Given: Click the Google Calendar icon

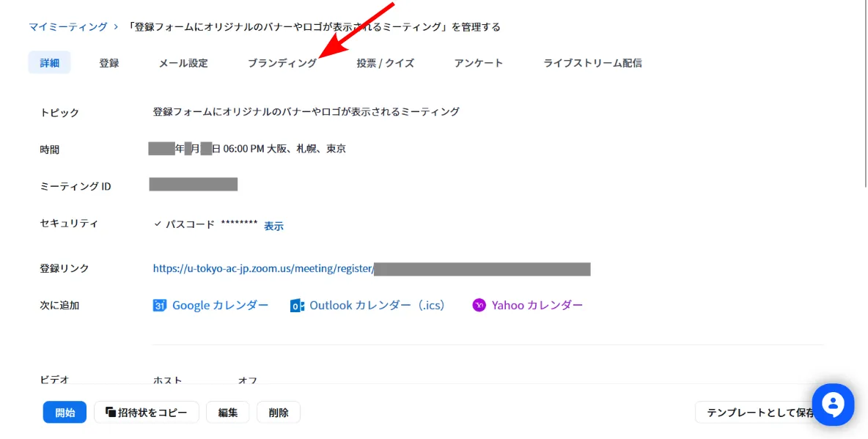Looking at the screenshot, I should tap(160, 306).
